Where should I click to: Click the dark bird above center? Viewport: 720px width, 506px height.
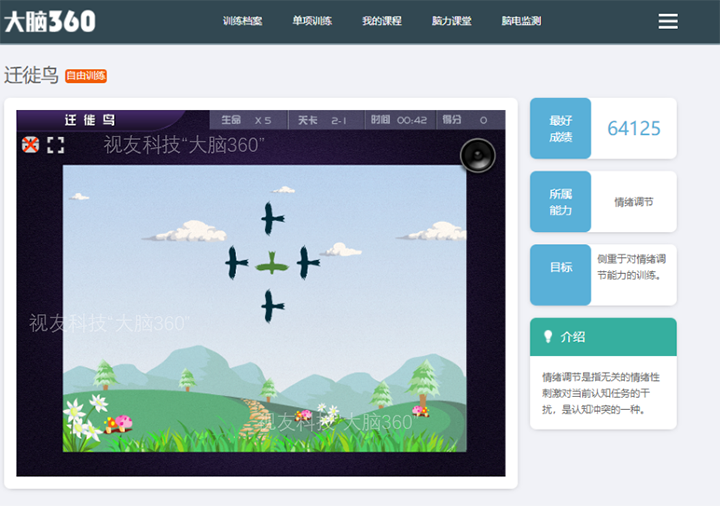pyautogui.click(x=272, y=218)
